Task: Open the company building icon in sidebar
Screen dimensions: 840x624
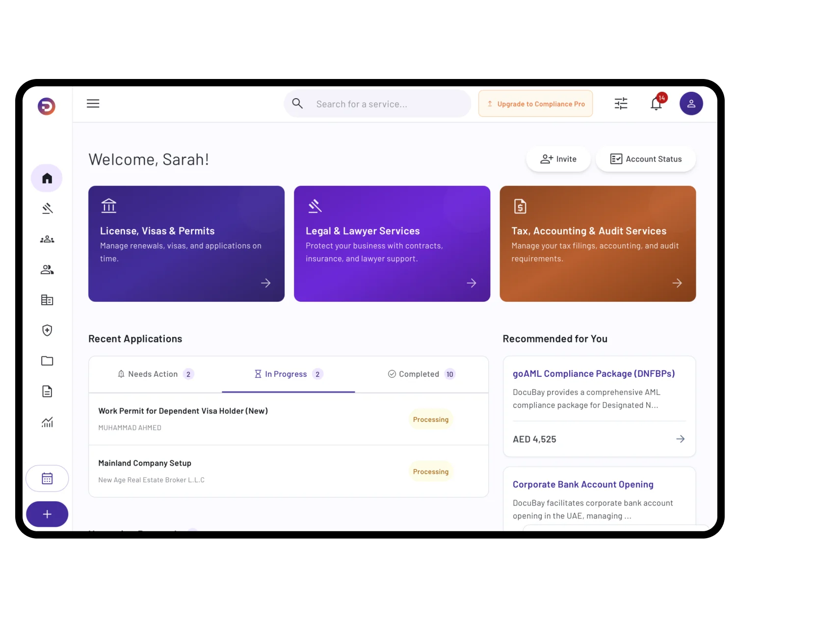Action: (x=47, y=300)
